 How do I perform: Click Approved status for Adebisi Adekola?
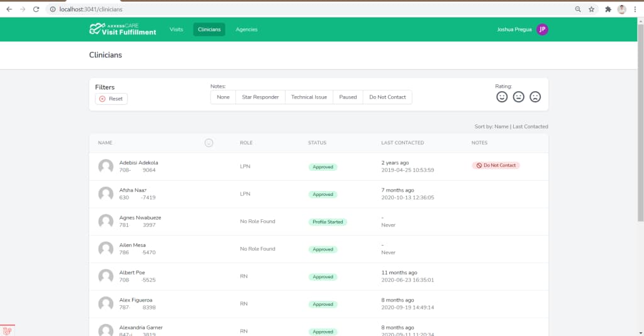pyautogui.click(x=323, y=167)
